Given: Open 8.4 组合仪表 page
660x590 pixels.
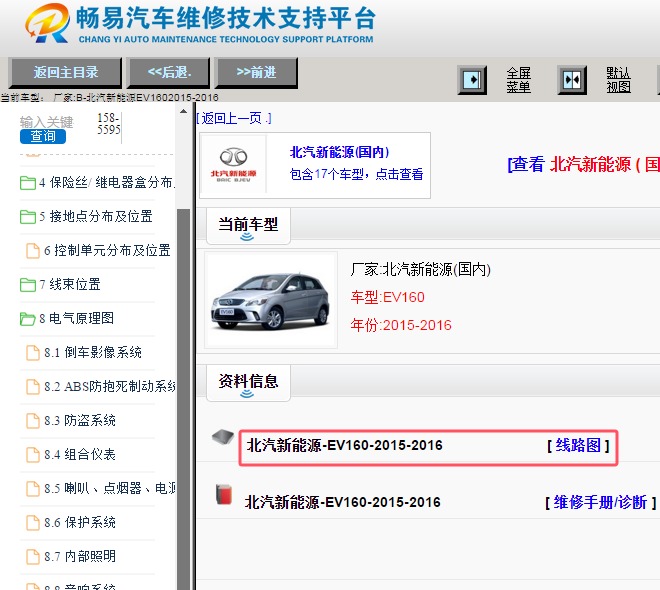Looking at the screenshot, I should click(80, 455).
